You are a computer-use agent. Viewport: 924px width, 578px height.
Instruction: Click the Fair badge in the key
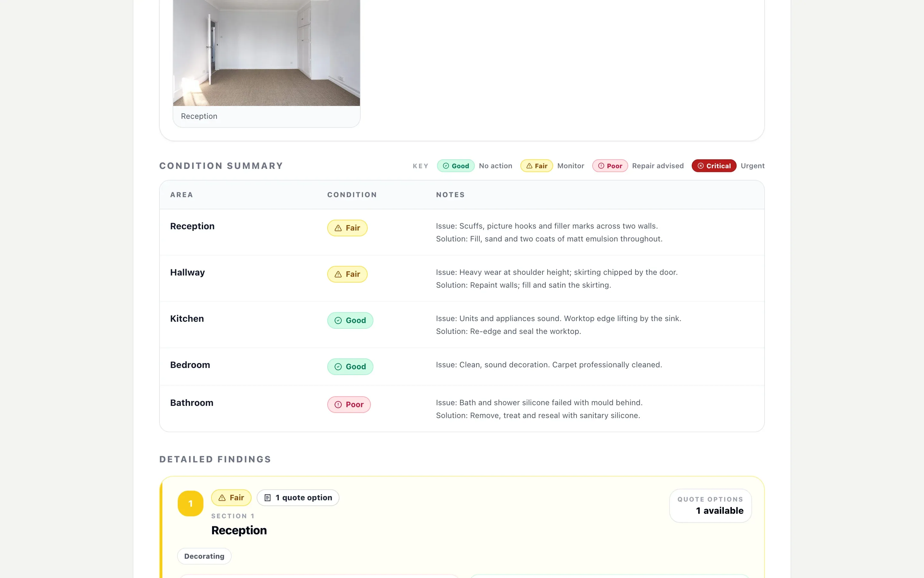pos(536,166)
